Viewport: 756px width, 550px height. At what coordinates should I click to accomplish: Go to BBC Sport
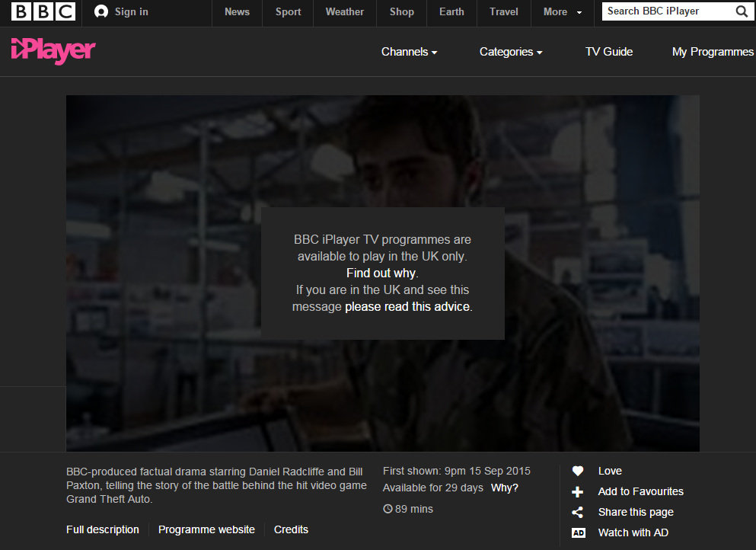coord(288,12)
